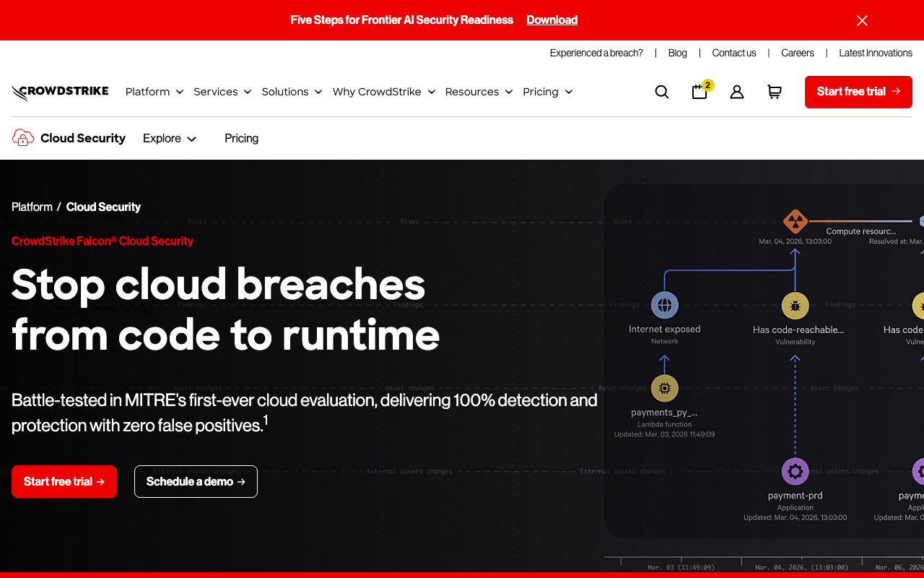
Task: Expand the Services menu
Action: (x=222, y=92)
